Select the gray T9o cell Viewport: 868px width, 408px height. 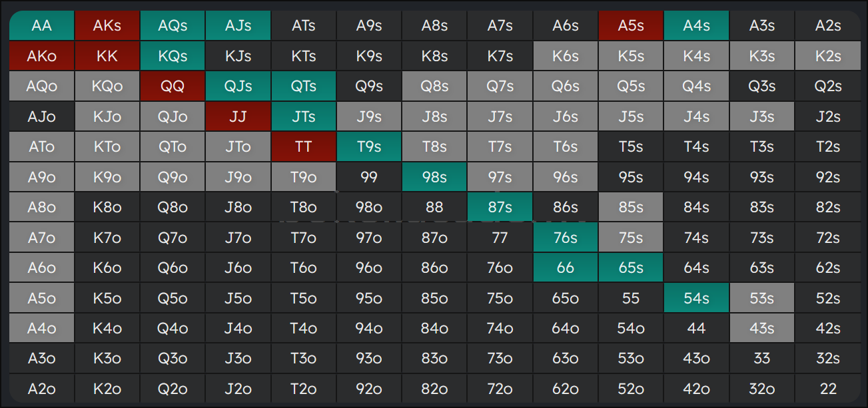click(x=304, y=177)
